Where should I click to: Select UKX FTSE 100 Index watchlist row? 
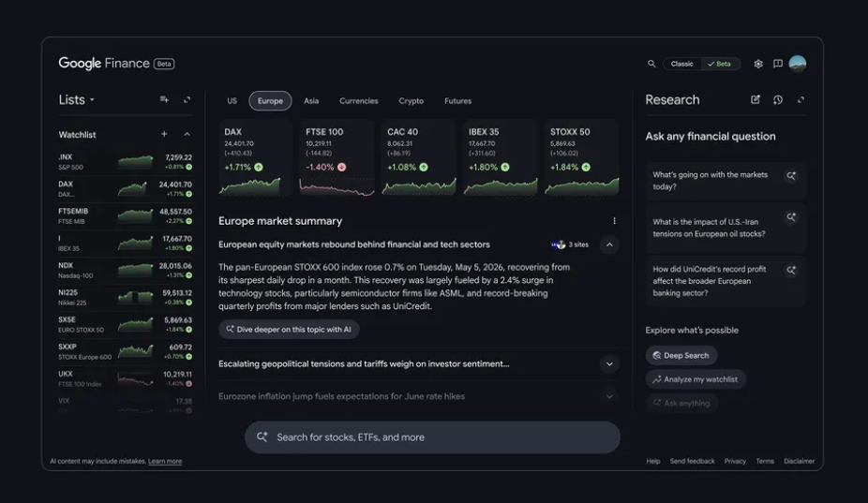125,378
